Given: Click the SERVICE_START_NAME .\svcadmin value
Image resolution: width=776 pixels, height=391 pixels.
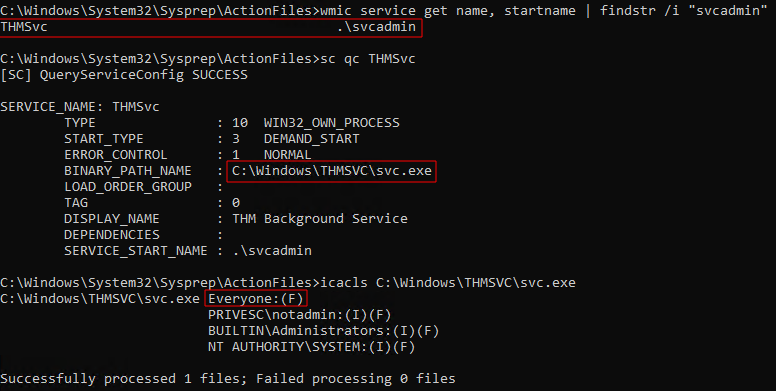Looking at the screenshot, I should tap(272, 251).
